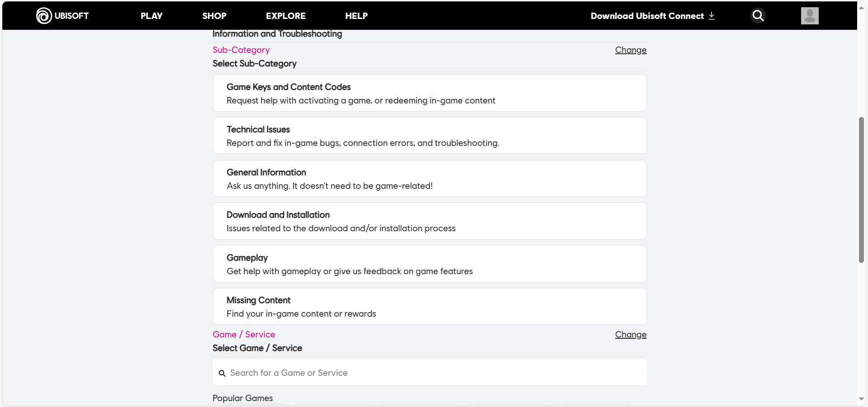Open the search magnifier in header
The image size is (868, 407).
758,16
